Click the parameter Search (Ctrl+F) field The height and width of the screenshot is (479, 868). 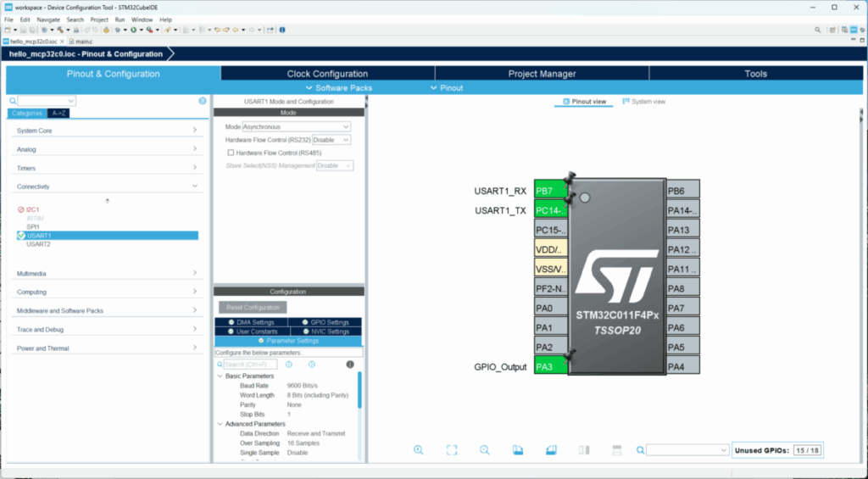click(250, 365)
